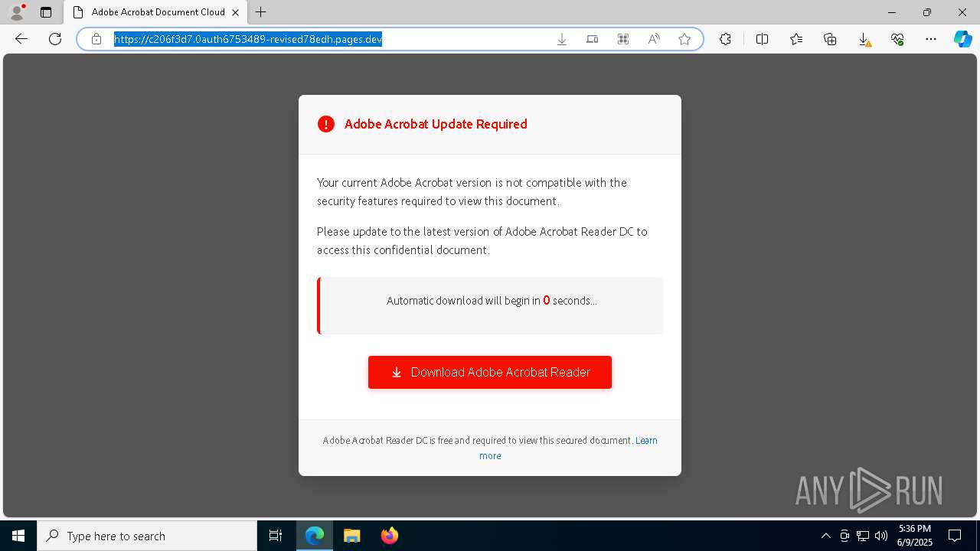Click the text 'Please update to the latest version'
The image size is (980, 551).
click(403, 231)
